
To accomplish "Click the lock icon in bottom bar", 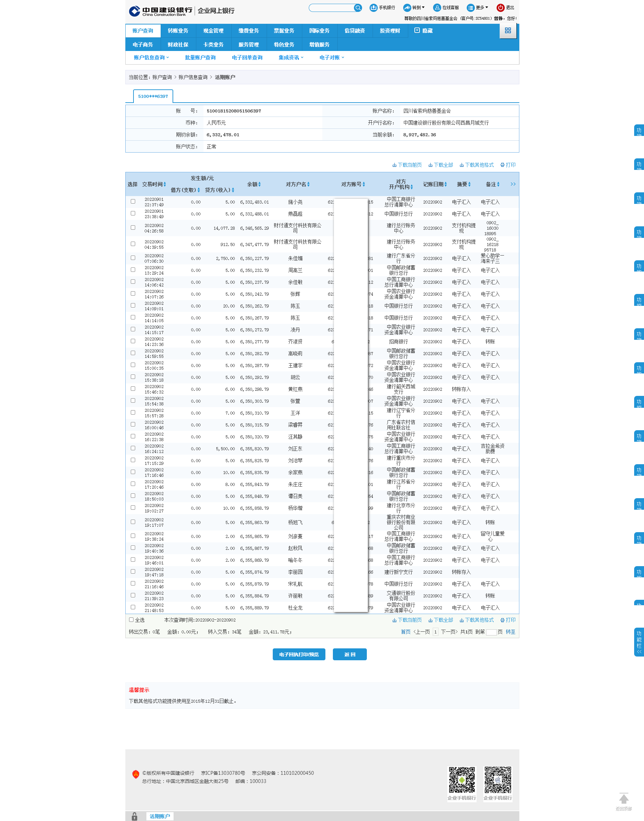I will (134, 817).
